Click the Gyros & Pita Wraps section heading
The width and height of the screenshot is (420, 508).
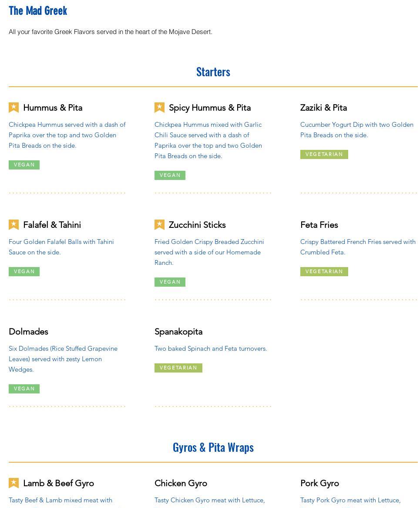point(213,447)
